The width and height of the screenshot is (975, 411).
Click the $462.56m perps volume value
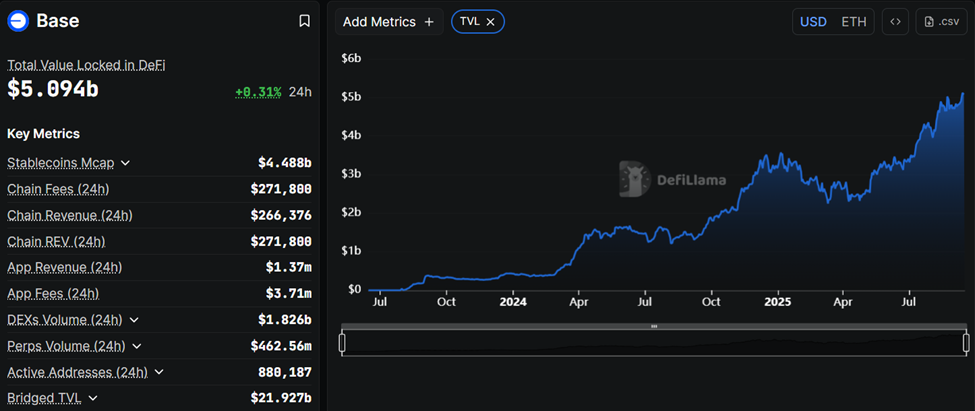(x=281, y=346)
